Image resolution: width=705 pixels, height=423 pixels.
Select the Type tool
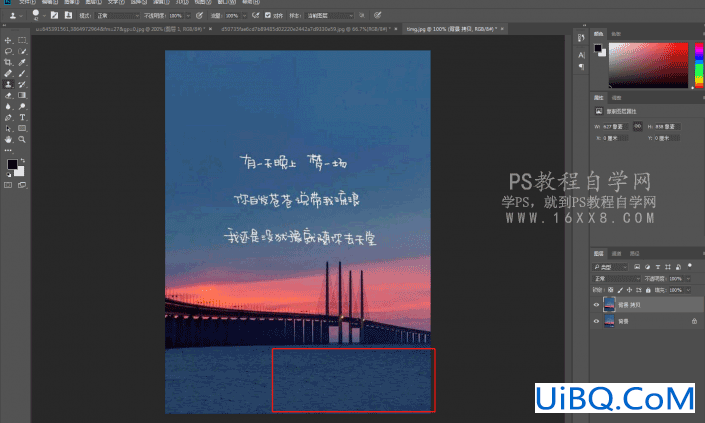point(22,117)
